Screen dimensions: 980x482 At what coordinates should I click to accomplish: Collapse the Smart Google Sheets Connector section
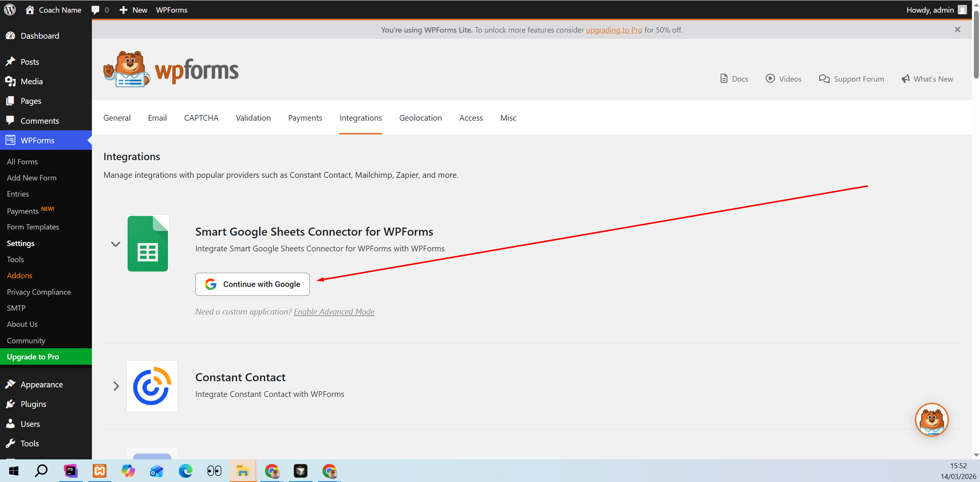point(115,244)
